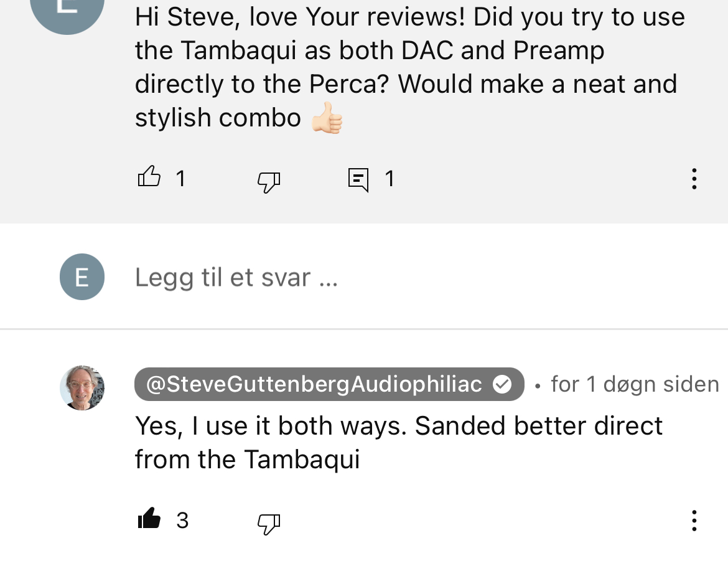Open the @SteveGuttenbergAudiophiliac channel link
728x576 pixels.
click(314, 384)
